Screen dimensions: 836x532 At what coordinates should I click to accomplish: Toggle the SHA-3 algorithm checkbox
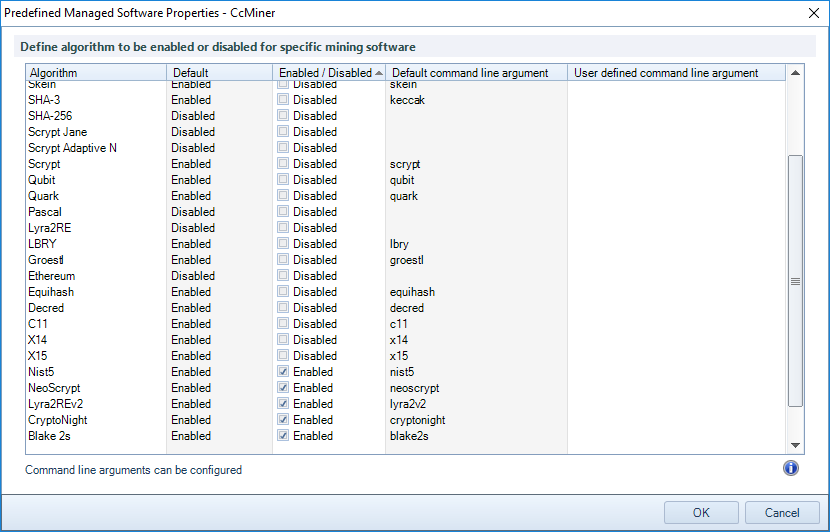point(283,99)
